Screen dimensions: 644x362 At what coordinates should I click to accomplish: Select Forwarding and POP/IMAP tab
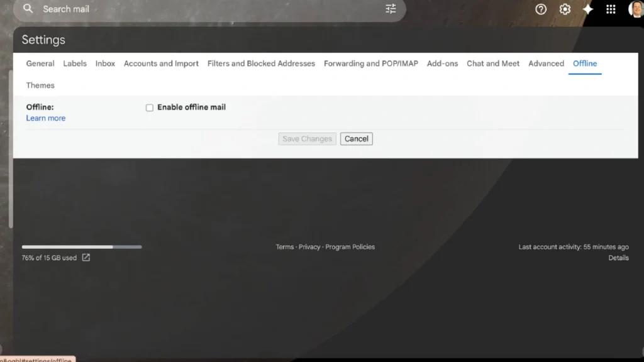pos(370,63)
